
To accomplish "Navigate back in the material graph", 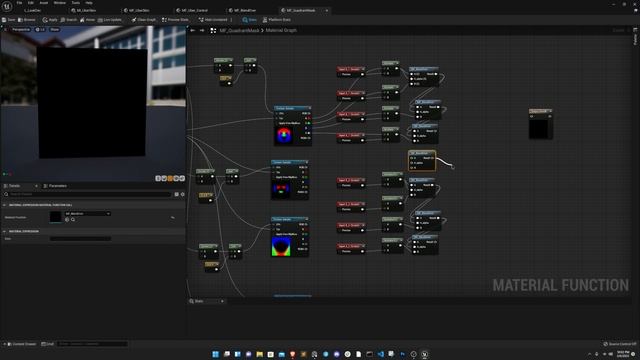I will coord(193,30).
